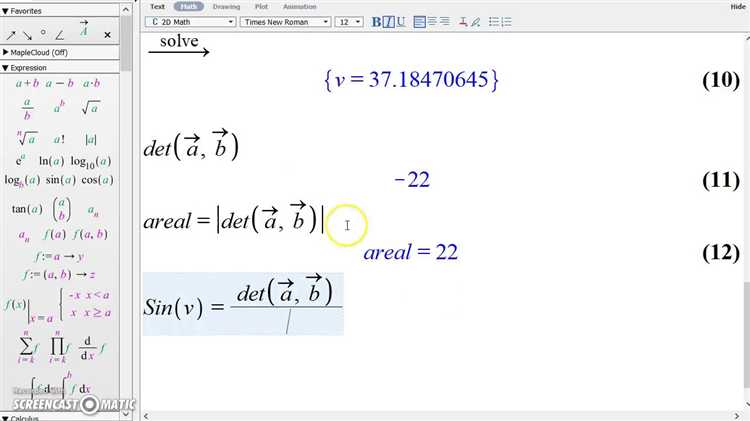Insert the degree symbol from Favorites
Viewport: 750px width, 421px height.
coord(43,33)
